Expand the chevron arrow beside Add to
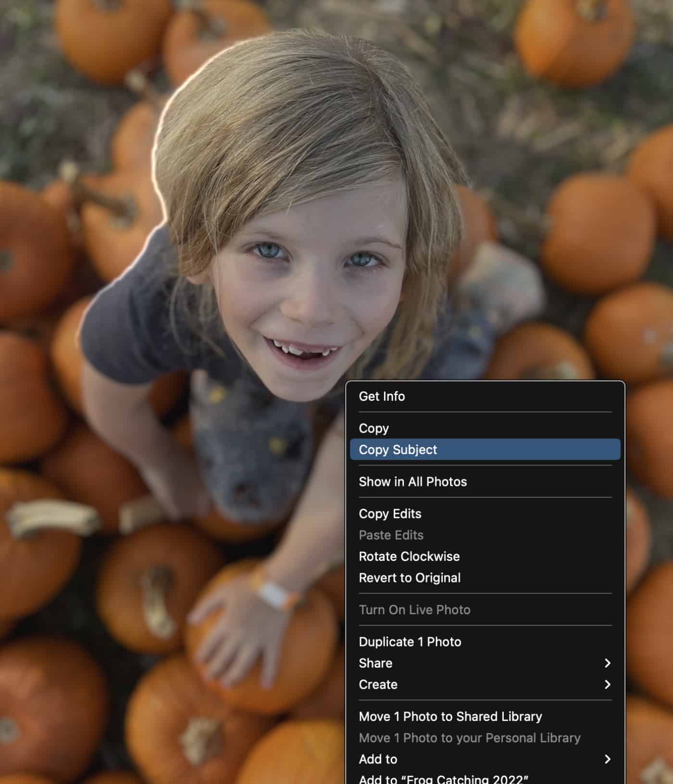 [607, 759]
